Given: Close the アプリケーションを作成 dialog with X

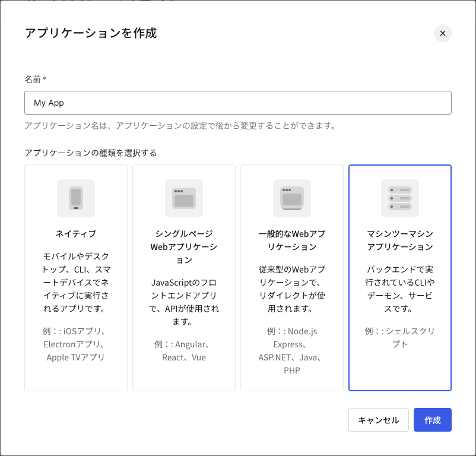Looking at the screenshot, I should (443, 33).
